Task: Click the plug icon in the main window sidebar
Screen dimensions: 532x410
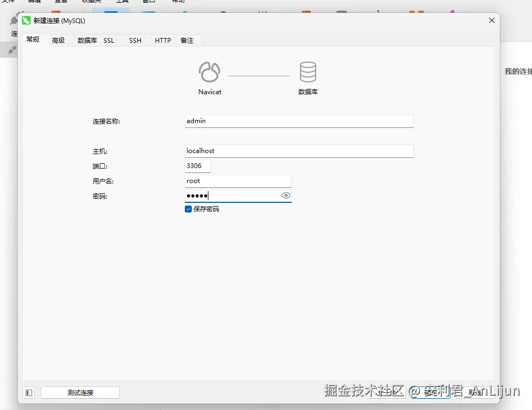Action: point(12,50)
